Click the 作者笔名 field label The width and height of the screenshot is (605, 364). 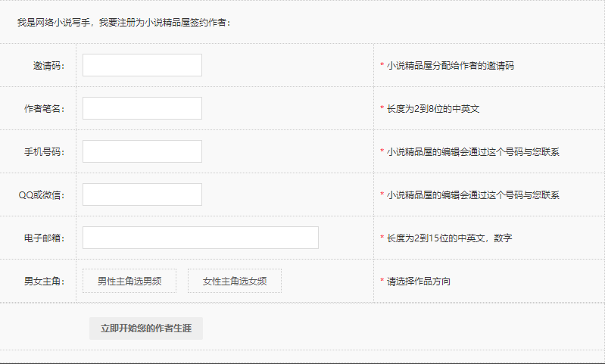[44, 109]
